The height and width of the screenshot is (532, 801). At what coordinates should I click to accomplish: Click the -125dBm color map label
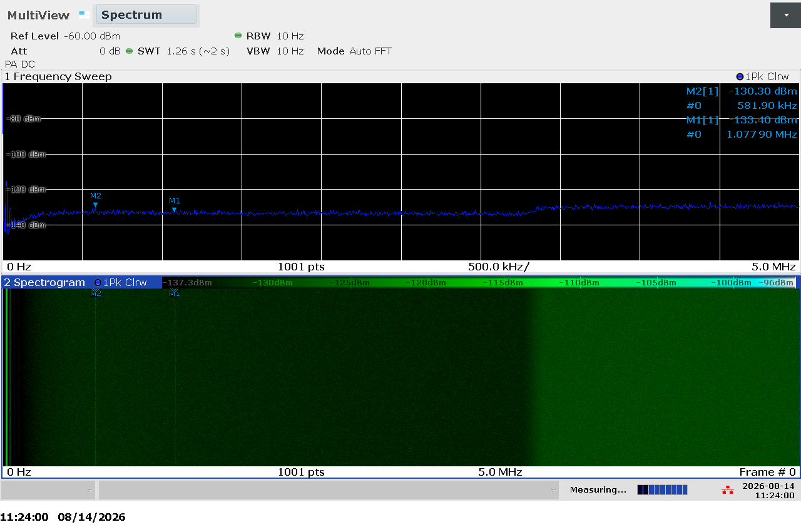click(x=349, y=282)
